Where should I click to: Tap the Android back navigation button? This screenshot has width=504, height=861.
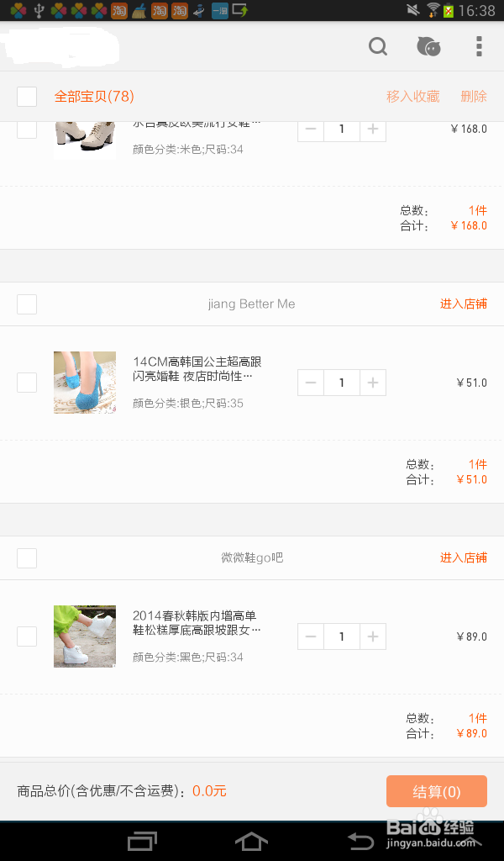pyautogui.click(x=360, y=840)
